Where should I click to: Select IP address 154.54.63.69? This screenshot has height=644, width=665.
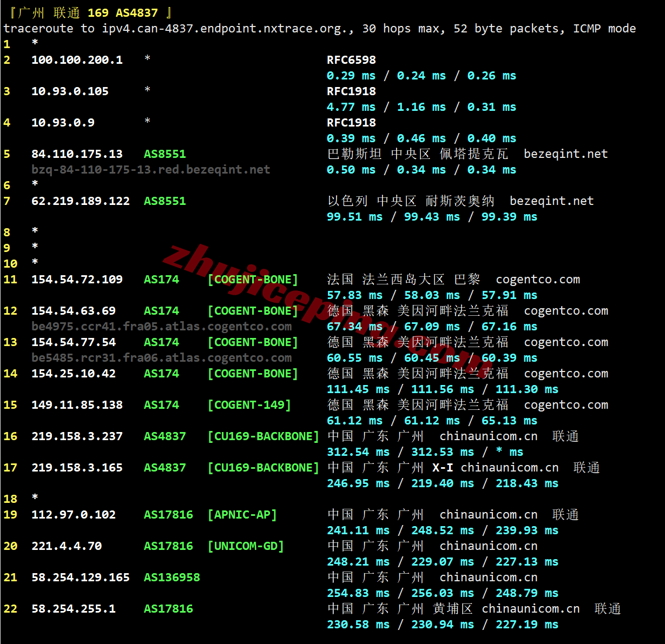point(74,311)
